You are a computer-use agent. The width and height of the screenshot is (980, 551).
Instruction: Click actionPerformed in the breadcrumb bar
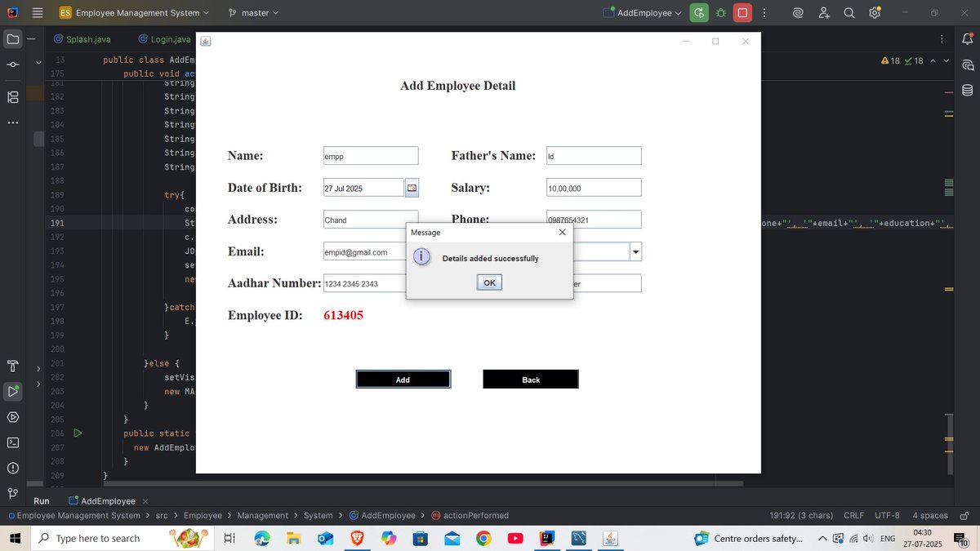coord(470,516)
